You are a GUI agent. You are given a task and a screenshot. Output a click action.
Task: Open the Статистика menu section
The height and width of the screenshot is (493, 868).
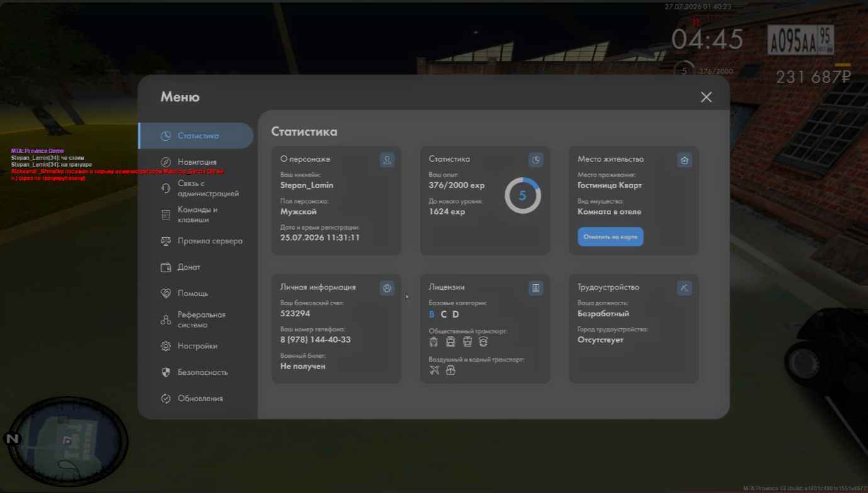[196, 136]
